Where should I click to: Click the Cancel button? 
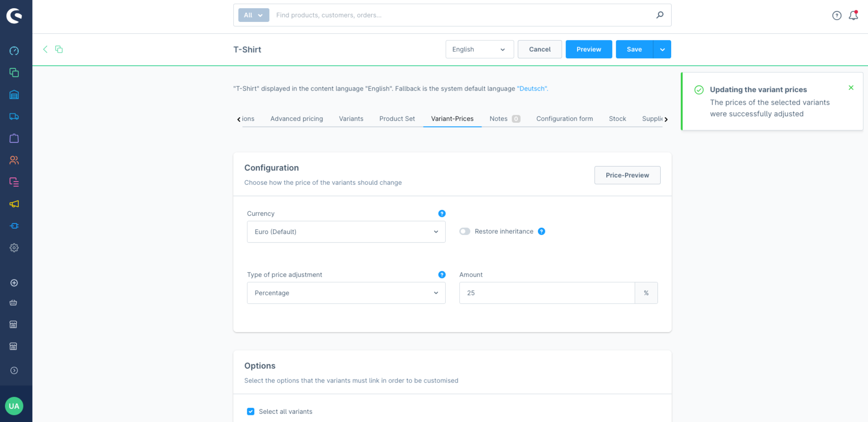(x=540, y=49)
